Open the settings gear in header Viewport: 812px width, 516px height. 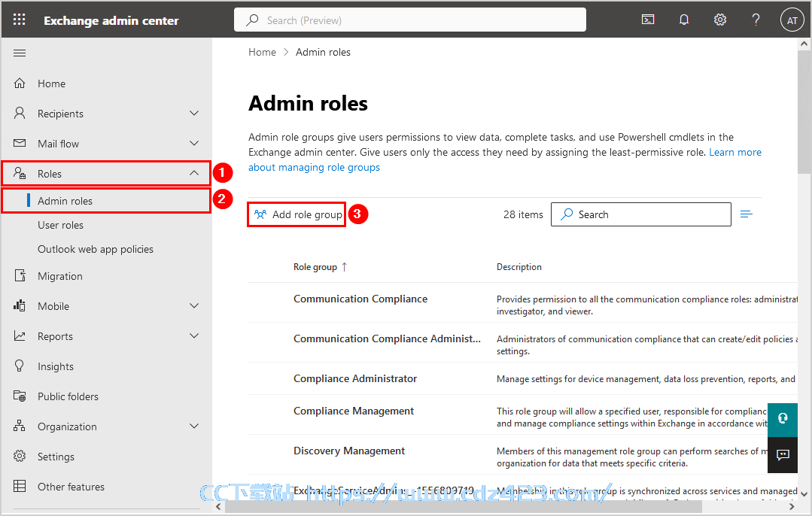(x=720, y=20)
